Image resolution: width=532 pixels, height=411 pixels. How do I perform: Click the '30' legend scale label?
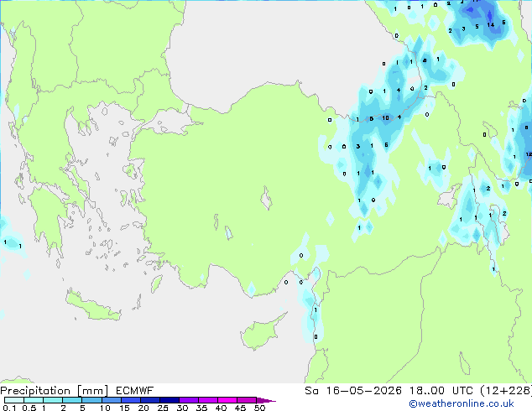coord(182,408)
